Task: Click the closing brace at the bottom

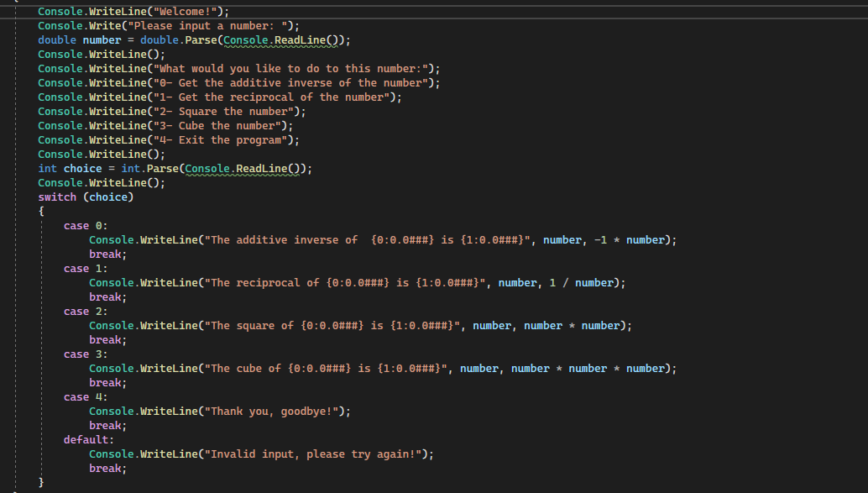Action: [40, 482]
